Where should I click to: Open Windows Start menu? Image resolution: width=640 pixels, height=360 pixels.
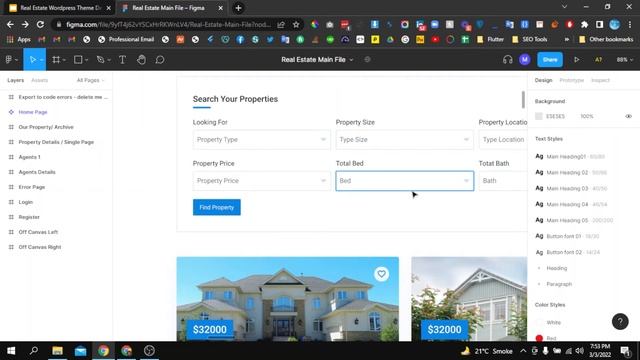11,351
